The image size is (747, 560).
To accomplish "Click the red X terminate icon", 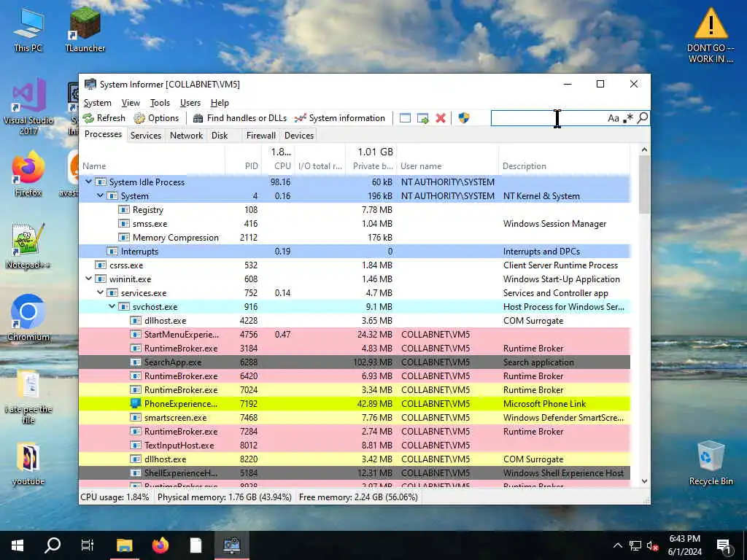I will point(441,118).
